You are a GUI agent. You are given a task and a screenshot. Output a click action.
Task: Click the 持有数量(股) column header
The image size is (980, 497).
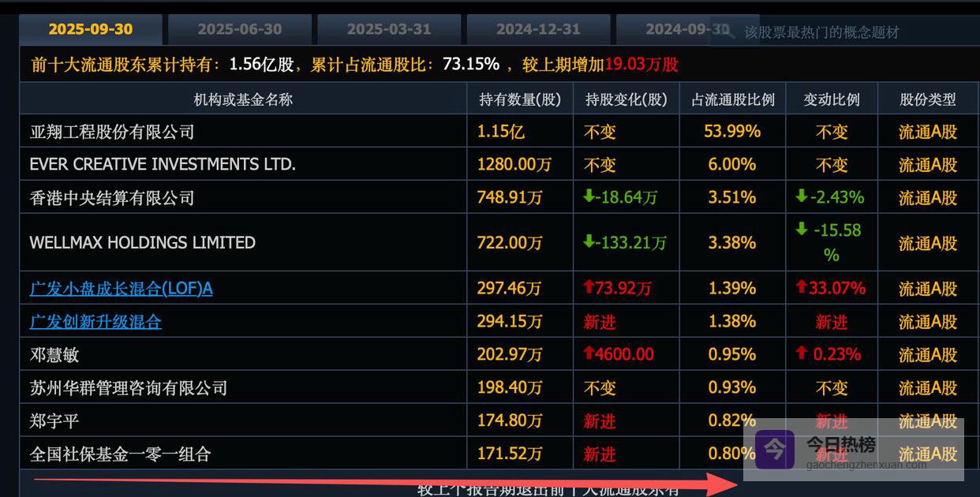(x=520, y=100)
